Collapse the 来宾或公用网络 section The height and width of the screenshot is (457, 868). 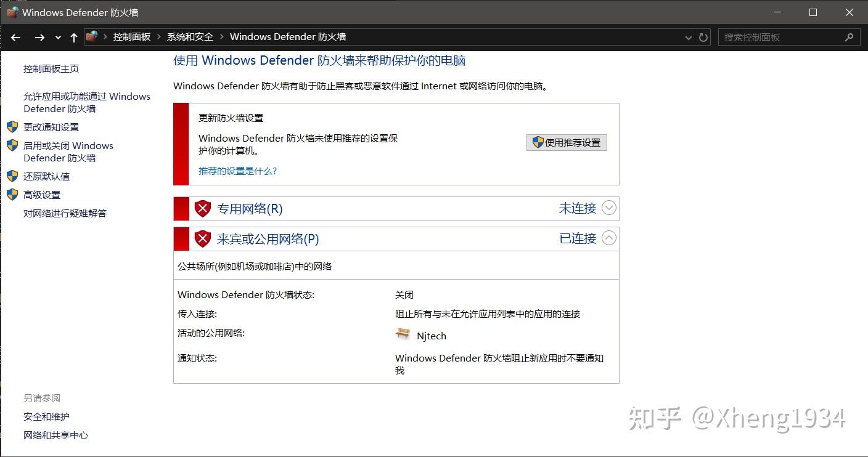click(x=609, y=238)
